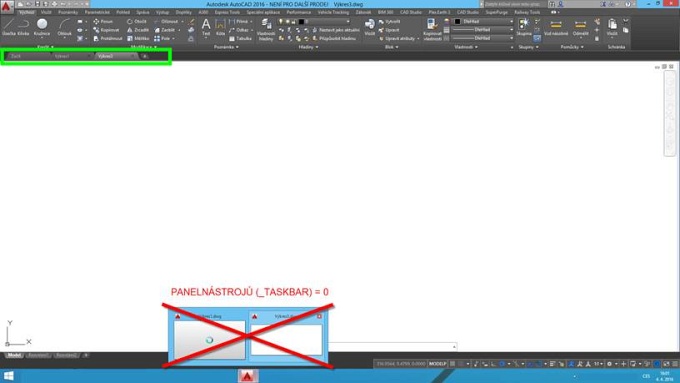680x383 pixels.
Task: Open the Express Tools ribbon tab
Action: (x=227, y=12)
